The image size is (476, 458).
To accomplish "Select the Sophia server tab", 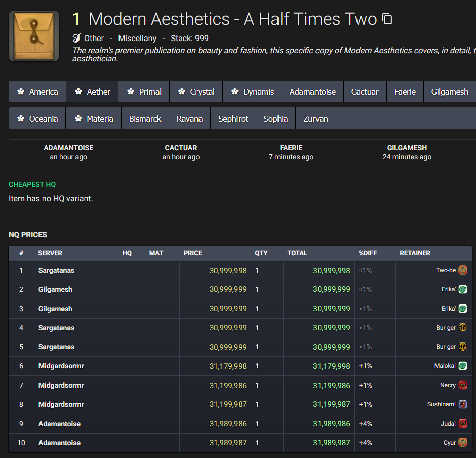I will point(275,119).
